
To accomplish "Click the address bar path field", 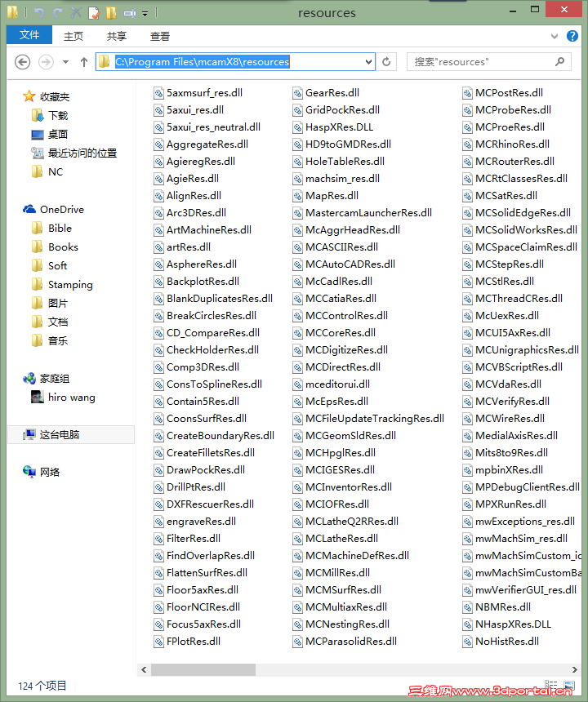I will point(235,61).
